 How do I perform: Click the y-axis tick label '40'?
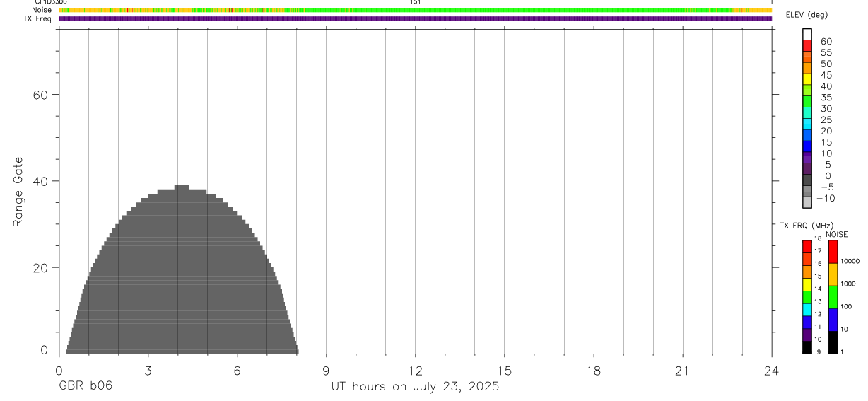pyautogui.click(x=40, y=181)
